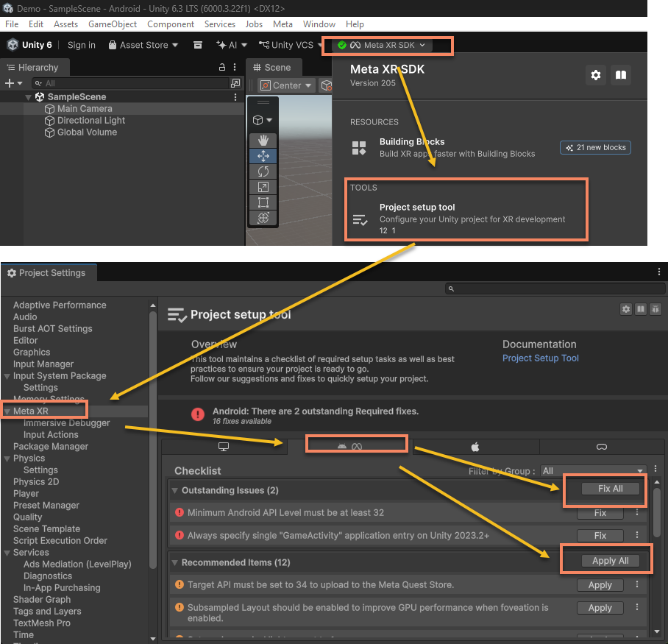Select the Project Settings tab
Screen dimensions: 668x644
pos(48,273)
